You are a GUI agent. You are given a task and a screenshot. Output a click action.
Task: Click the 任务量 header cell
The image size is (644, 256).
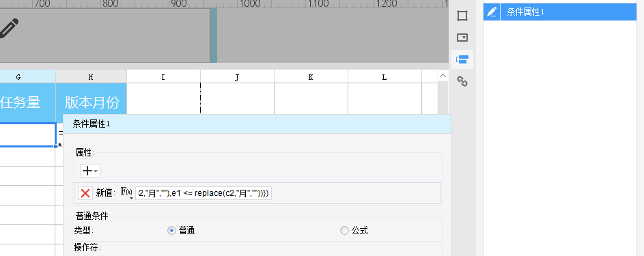27,102
